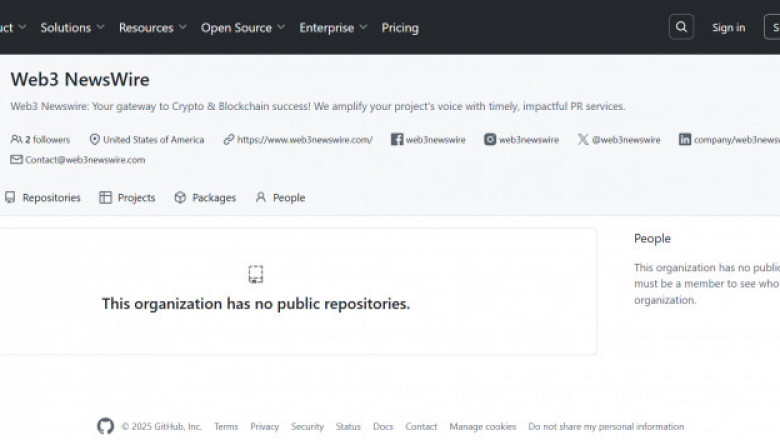This screenshot has width=780, height=440.
Task: Click the location pin icon
Action: 95,139
